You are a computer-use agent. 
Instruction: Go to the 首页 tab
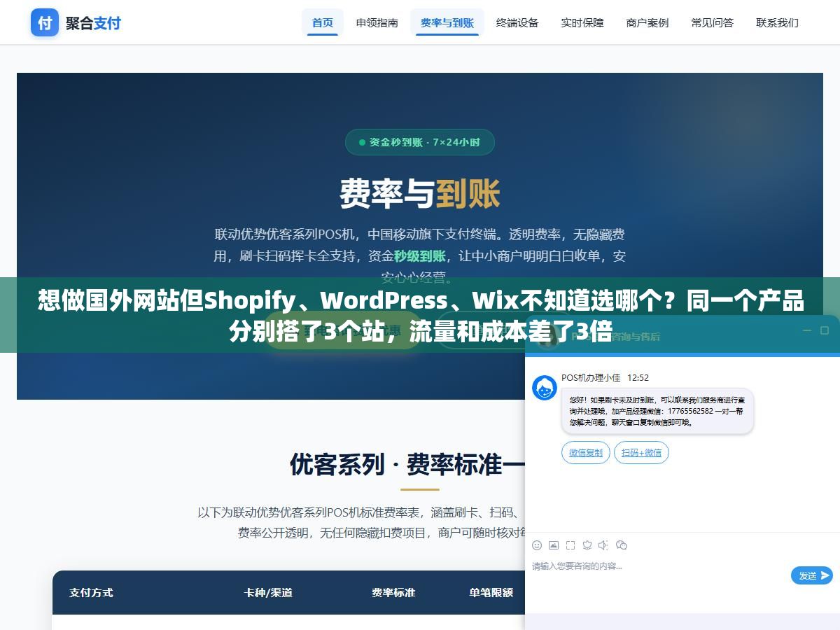[x=323, y=22]
